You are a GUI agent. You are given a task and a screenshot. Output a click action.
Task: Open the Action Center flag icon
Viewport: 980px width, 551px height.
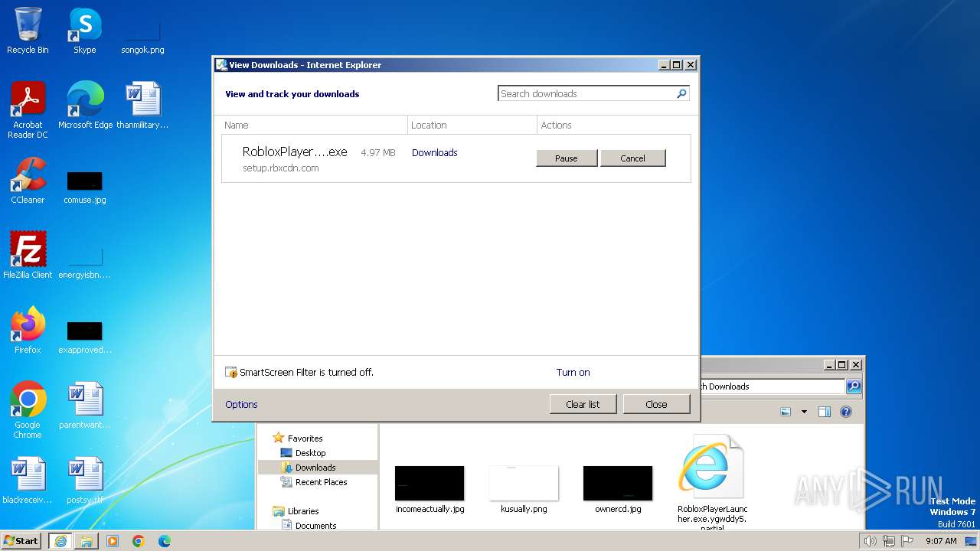tap(907, 541)
